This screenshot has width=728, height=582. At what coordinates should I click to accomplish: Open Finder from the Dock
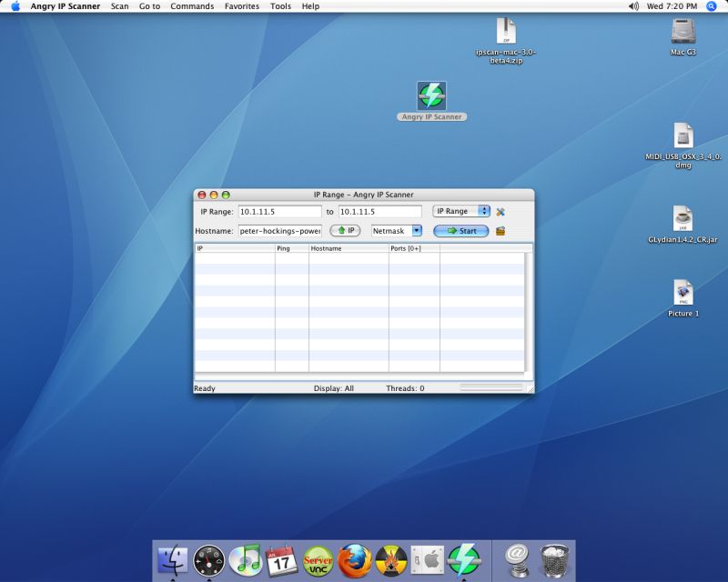(x=173, y=561)
